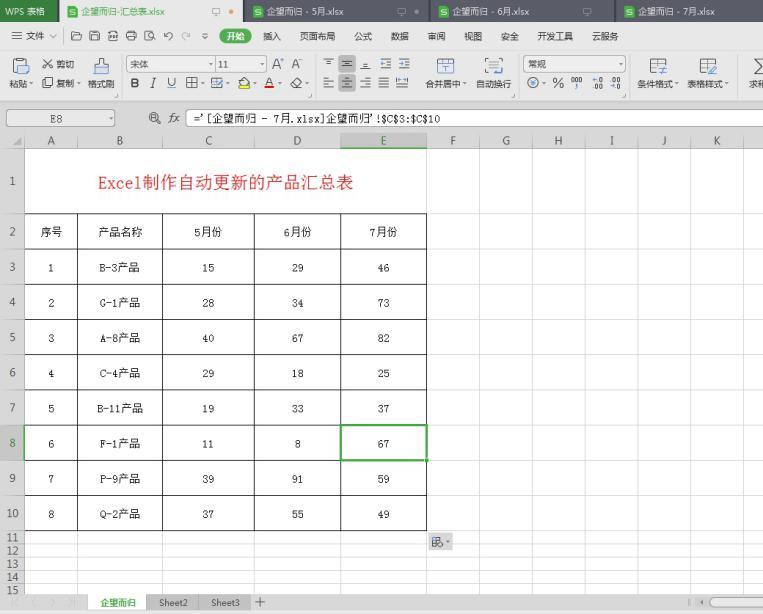Click the eraser clear format icon
Viewport: 763px width, 614px height.
tap(296, 83)
